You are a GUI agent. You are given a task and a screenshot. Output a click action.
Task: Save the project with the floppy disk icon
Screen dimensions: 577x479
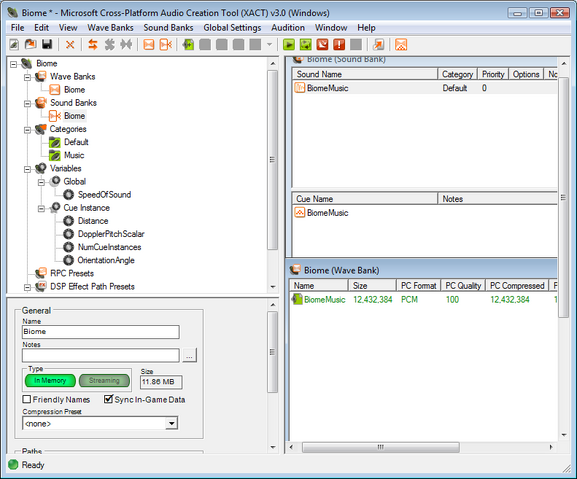coord(47,45)
